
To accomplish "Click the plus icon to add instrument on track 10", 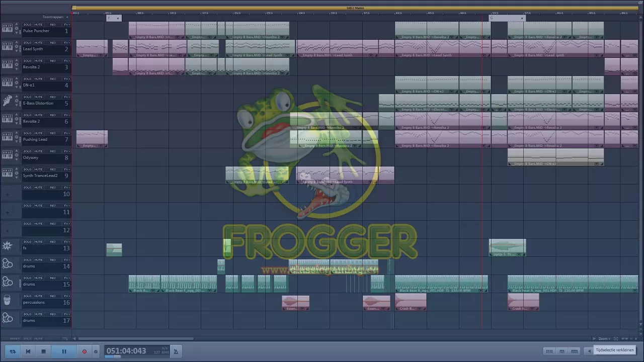I will 7,194.
